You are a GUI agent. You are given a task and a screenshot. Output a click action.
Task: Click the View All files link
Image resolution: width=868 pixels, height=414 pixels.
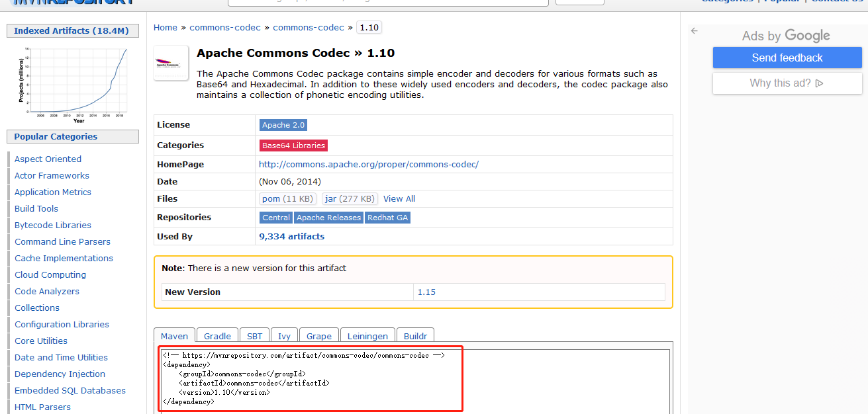point(399,198)
